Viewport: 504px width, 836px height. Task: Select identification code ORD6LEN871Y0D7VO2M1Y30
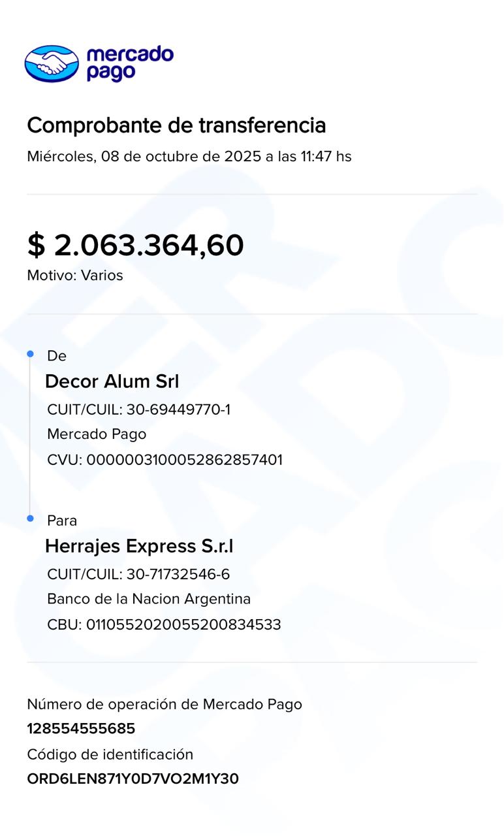[x=133, y=779]
